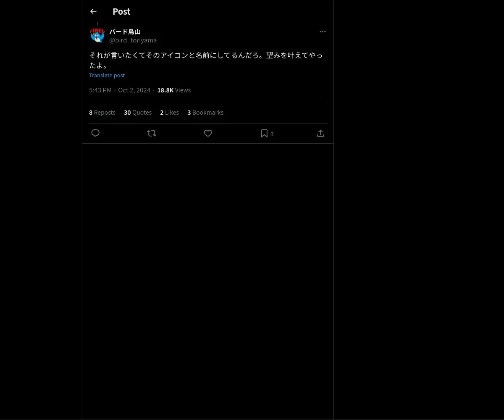504x420 pixels.
Task: Click the Post header title
Action: pyautogui.click(x=121, y=11)
